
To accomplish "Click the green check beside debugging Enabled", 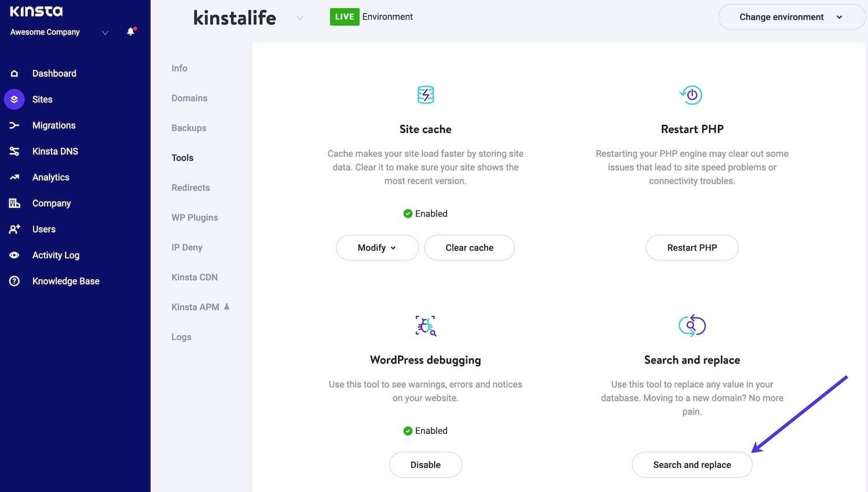I will click(408, 431).
